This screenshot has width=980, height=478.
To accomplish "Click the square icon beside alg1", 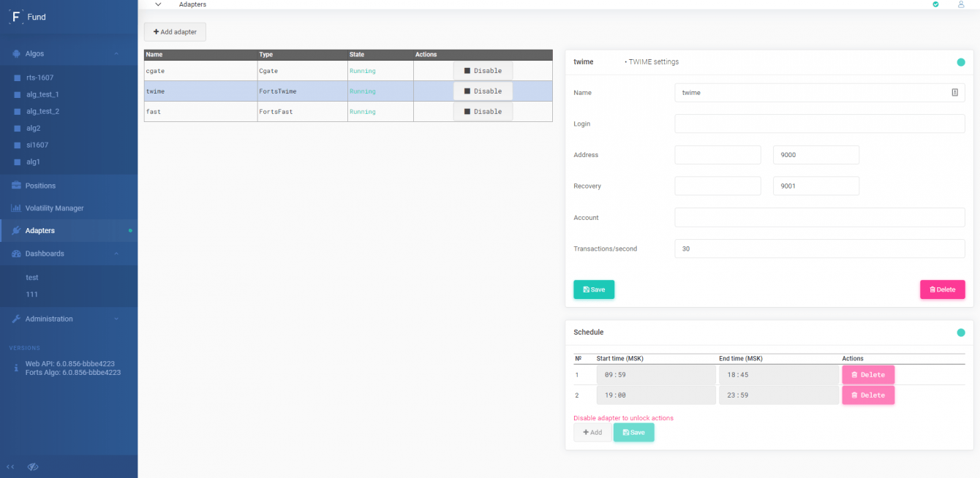I will pos(17,162).
